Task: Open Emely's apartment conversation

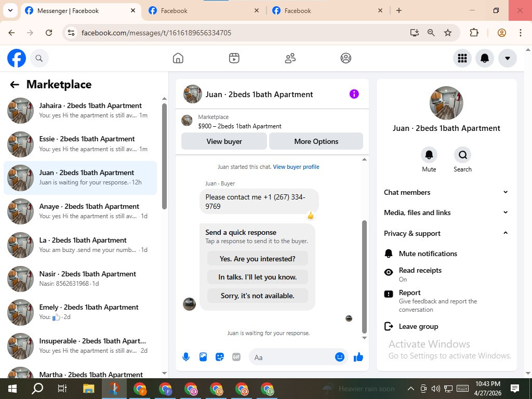Action: coord(81,312)
